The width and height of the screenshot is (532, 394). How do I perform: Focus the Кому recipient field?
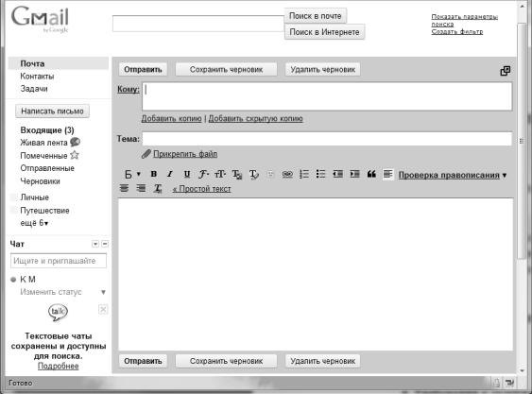pyautogui.click(x=327, y=96)
